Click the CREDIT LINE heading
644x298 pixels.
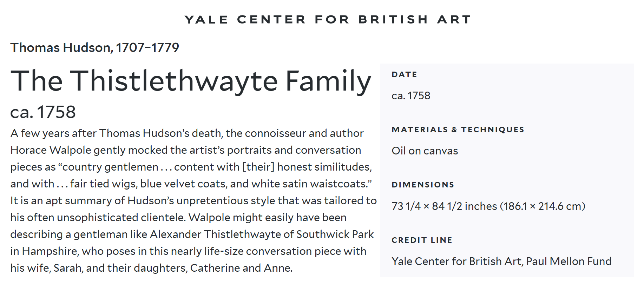point(422,240)
